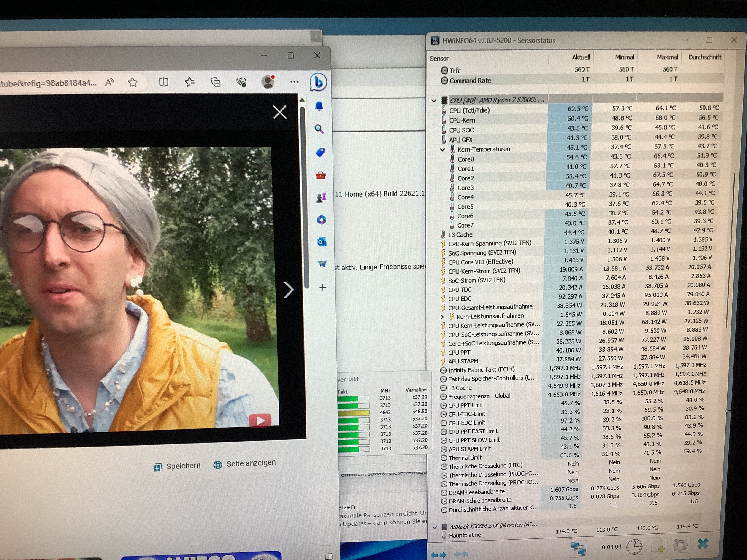
Task: Click the teal X close-sensors icon
Action: [703, 544]
